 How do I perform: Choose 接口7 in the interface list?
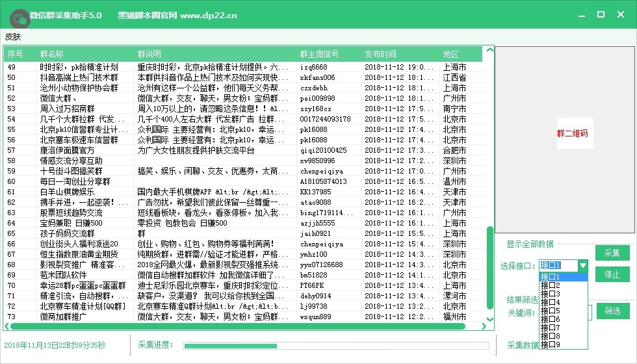[x=564, y=328]
